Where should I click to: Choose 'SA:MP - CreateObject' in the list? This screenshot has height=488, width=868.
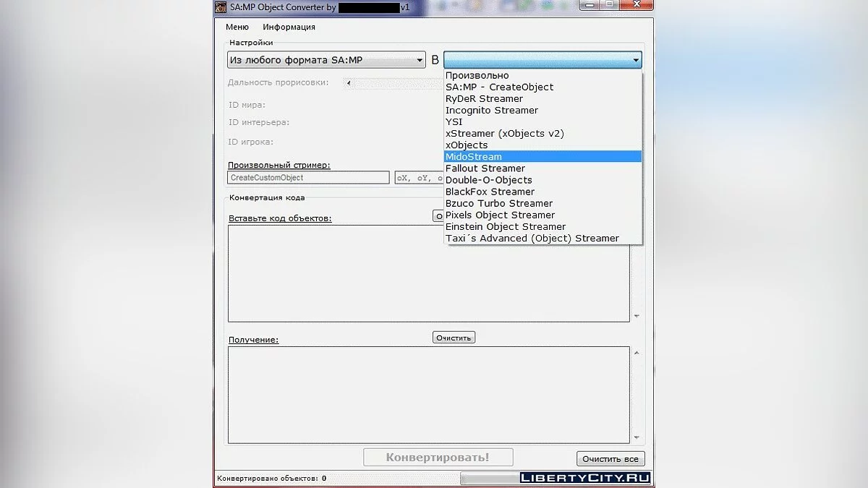click(x=499, y=87)
